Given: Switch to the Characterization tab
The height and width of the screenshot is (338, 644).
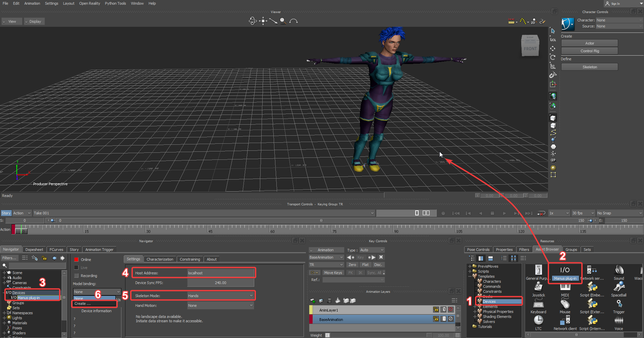Looking at the screenshot, I should [160, 259].
